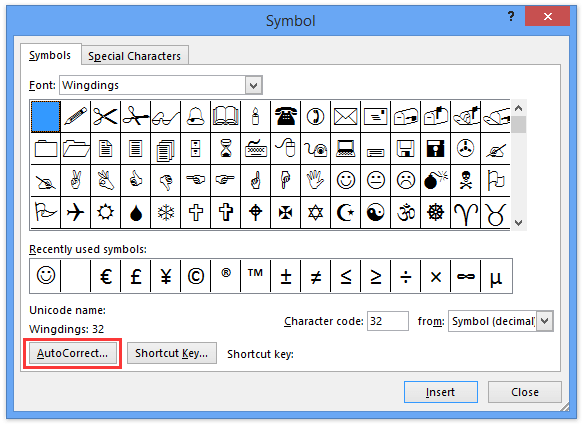The image size is (582, 424).
Task: Pick the snowflake symbol
Action: (166, 213)
